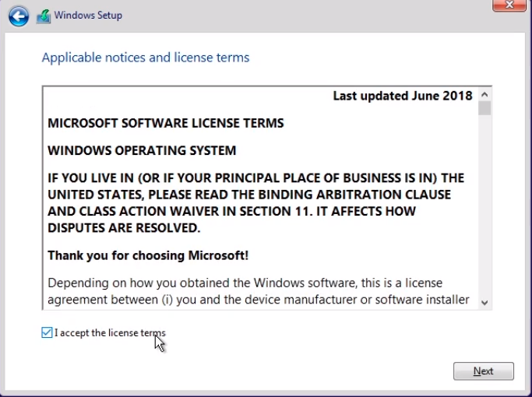Click the 'Thank you for choosing Microsoft!' line
The image size is (532, 397).
148,255
